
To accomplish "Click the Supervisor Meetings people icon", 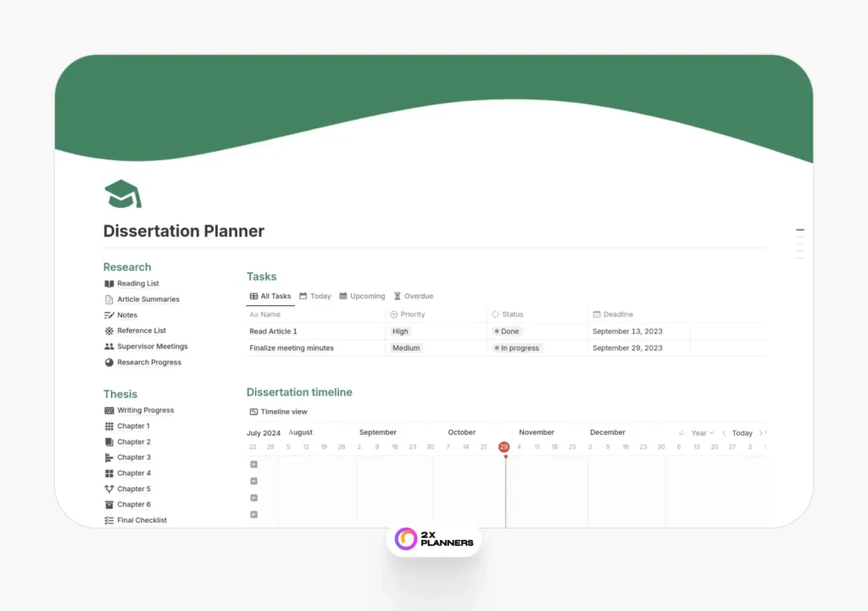I will coord(108,347).
